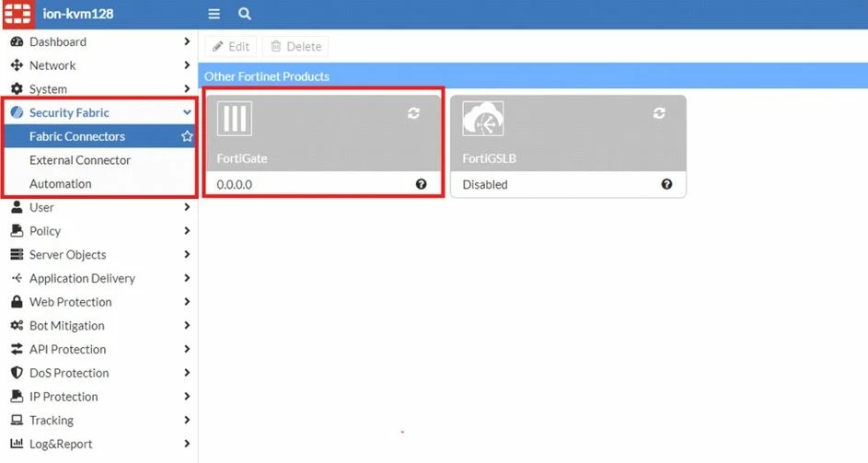Click the IP Protection icon
The image size is (868, 463).
17,396
